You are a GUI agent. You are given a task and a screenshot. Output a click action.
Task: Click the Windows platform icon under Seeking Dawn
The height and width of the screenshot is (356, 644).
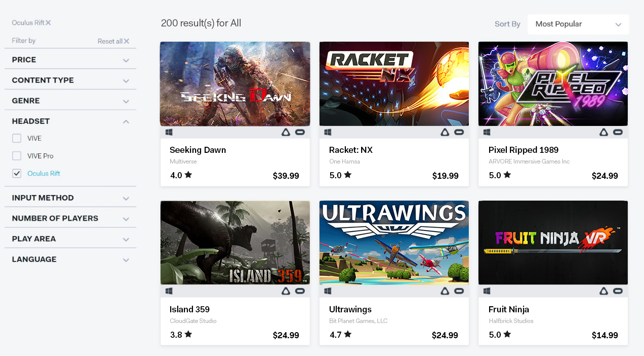[x=169, y=132]
